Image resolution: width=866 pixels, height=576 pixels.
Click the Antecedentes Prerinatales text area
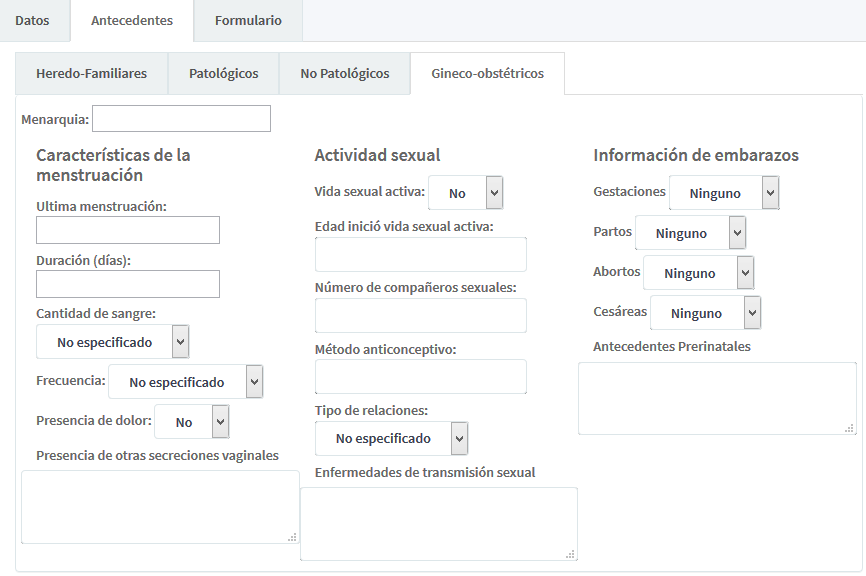pyautogui.click(x=716, y=398)
